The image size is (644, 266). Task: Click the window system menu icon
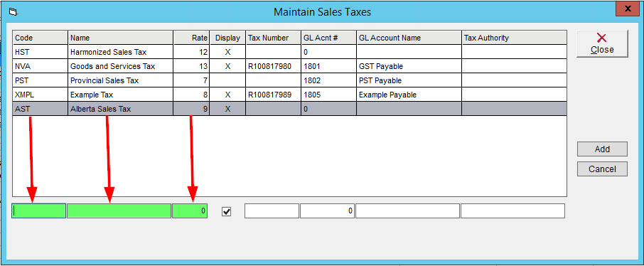click(13, 12)
